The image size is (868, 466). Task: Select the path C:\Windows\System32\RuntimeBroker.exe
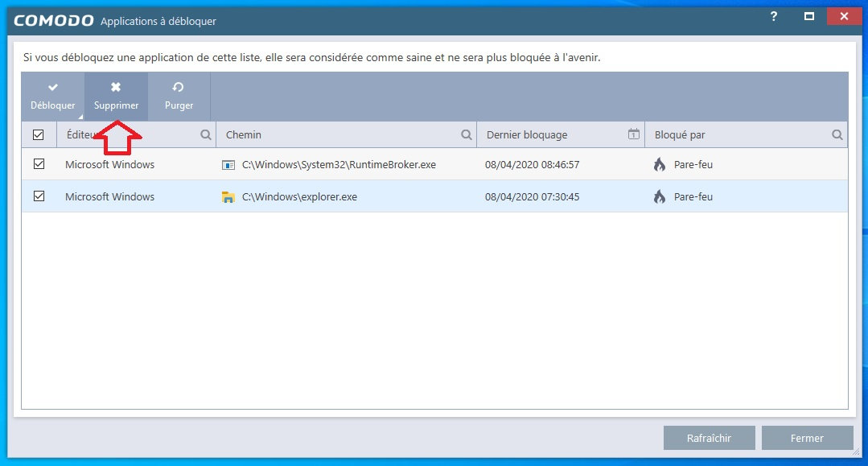pyautogui.click(x=339, y=164)
